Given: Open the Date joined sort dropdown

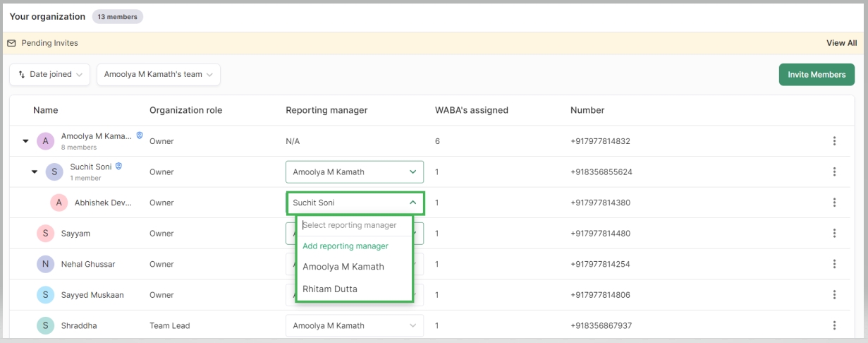Looking at the screenshot, I should (49, 75).
